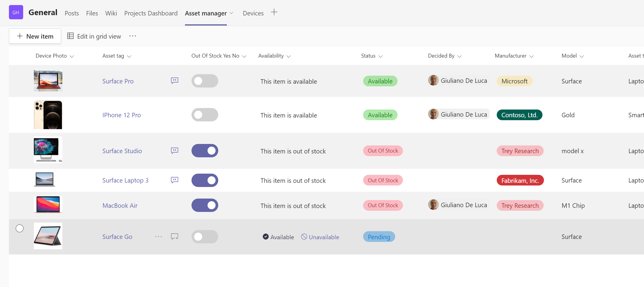Click the Surface Laptop 3 device photo
This screenshot has width=644, height=287.
click(x=45, y=179)
